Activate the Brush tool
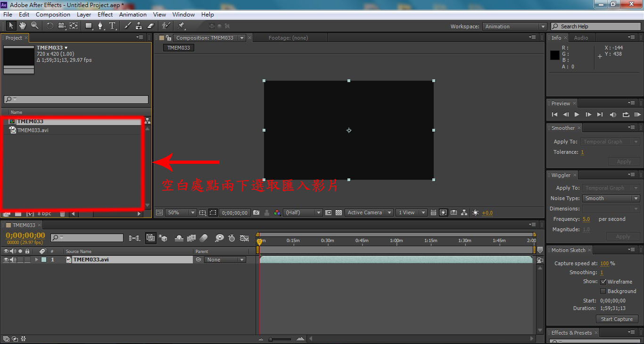 (x=128, y=26)
